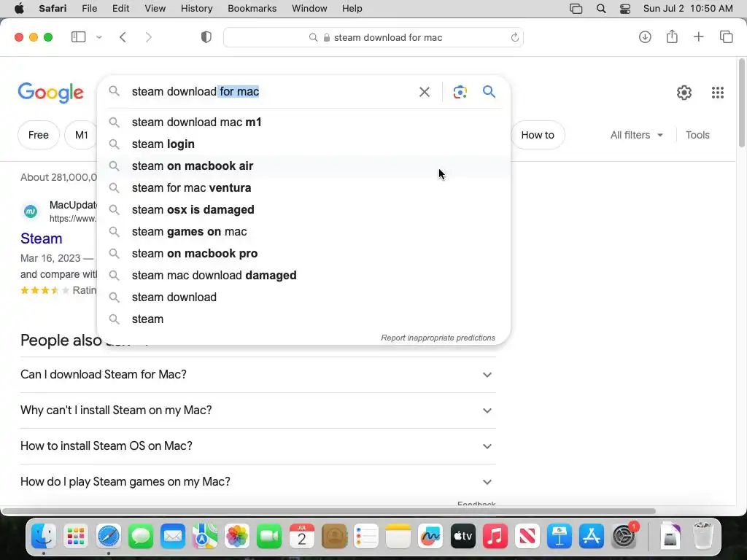The height and width of the screenshot is (560, 747).
Task: Select suggestion "steam on macbook pro"
Action: point(303,254)
